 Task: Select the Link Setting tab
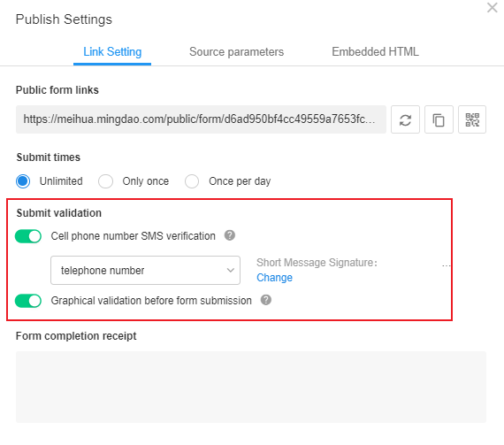[x=112, y=52]
